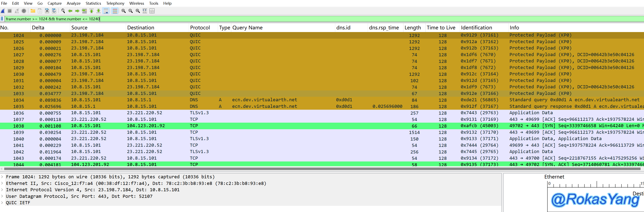This screenshot has height=212, width=644.
Task: Open the Analyze menu
Action: (x=73, y=3)
